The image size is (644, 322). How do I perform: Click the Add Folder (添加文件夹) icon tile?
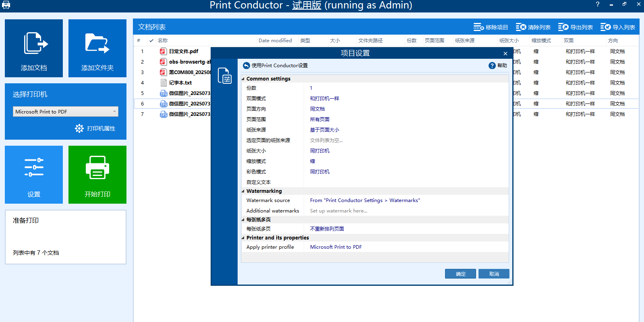coord(97,48)
